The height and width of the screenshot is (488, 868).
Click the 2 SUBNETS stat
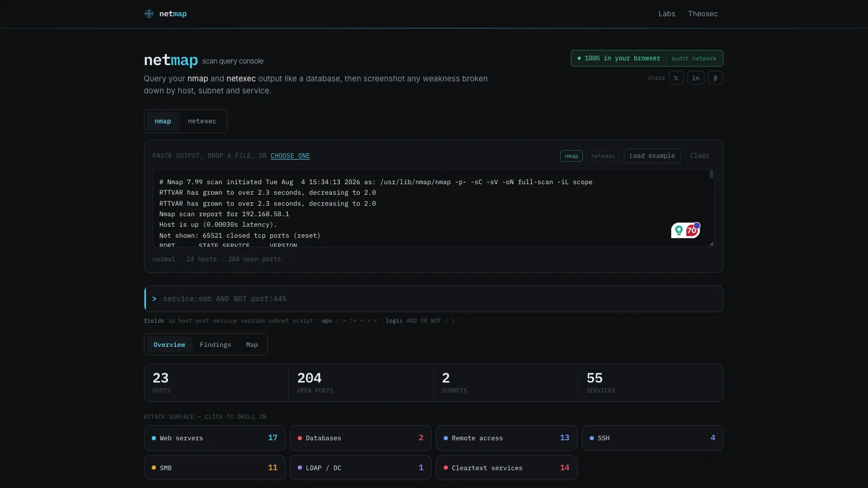(x=506, y=383)
